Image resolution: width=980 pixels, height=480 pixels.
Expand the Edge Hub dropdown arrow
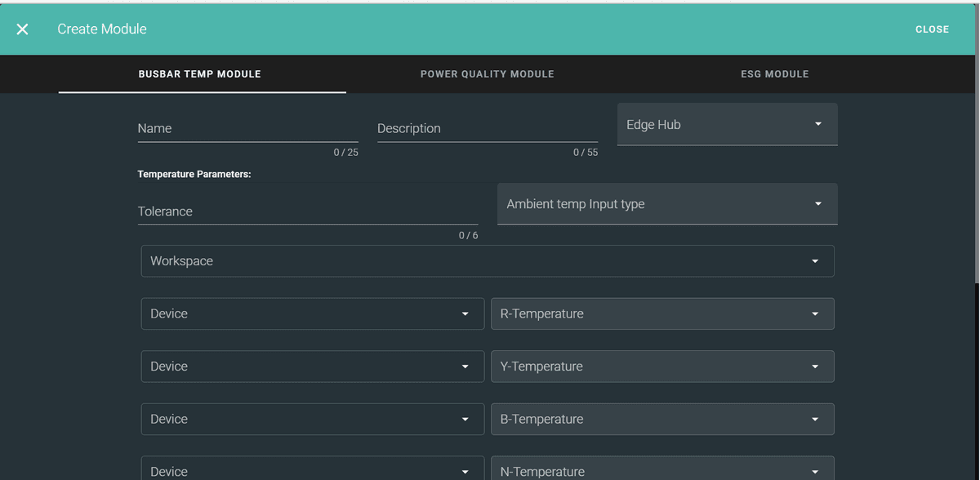click(818, 124)
